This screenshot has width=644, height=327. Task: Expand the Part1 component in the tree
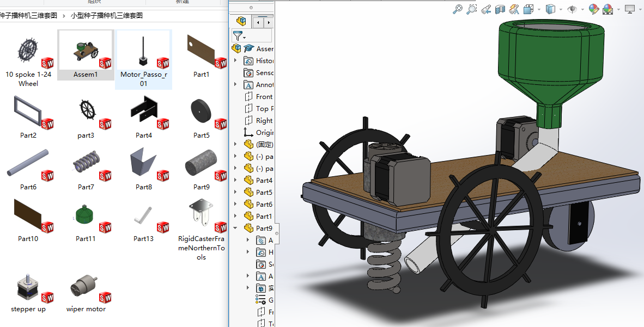pyautogui.click(x=235, y=216)
